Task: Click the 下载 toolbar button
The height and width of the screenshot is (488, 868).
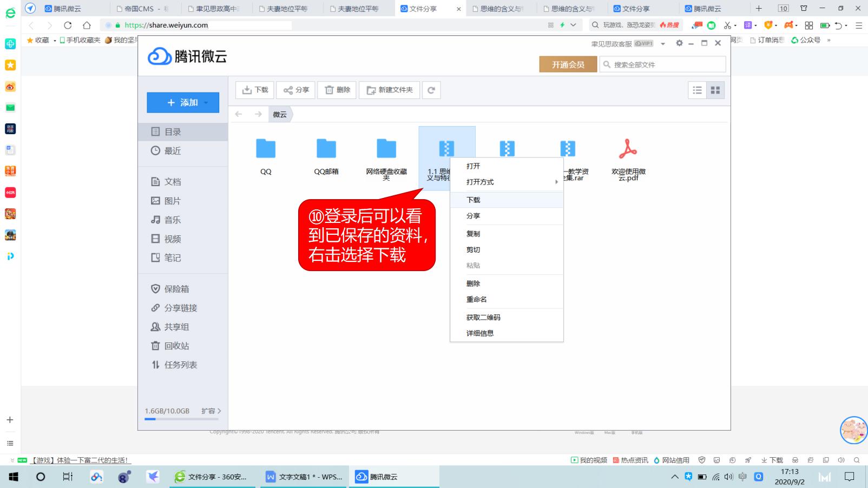Action: click(x=255, y=90)
